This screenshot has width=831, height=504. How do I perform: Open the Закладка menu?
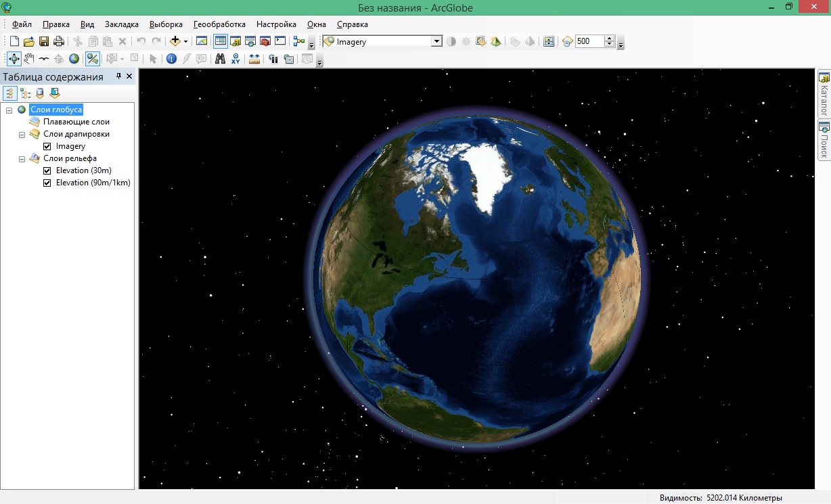pos(122,24)
